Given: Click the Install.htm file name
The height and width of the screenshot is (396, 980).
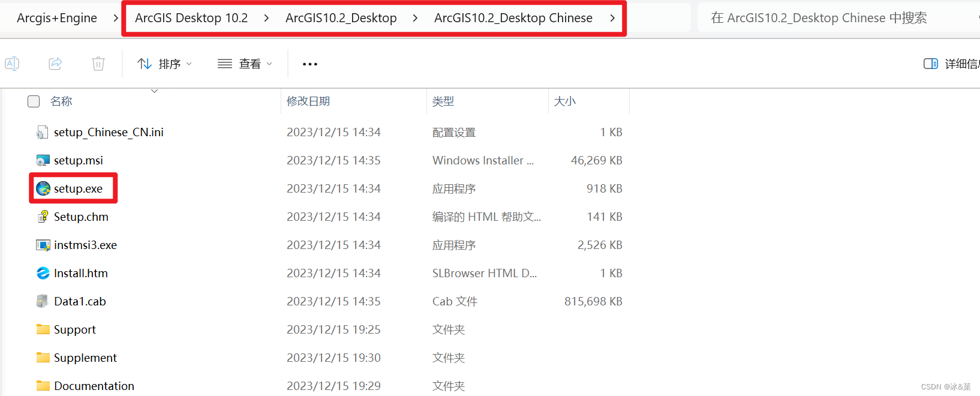Looking at the screenshot, I should 81,273.
